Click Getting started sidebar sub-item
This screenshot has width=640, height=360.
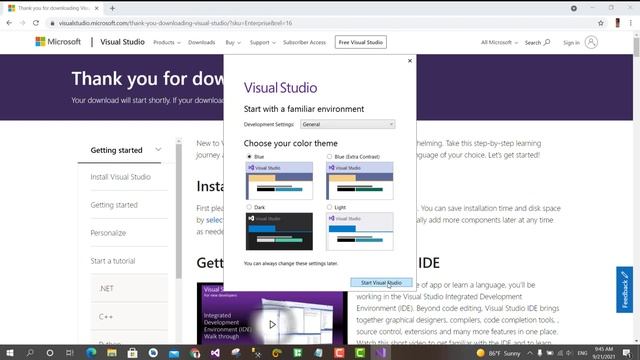pyautogui.click(x=114, y=205)
